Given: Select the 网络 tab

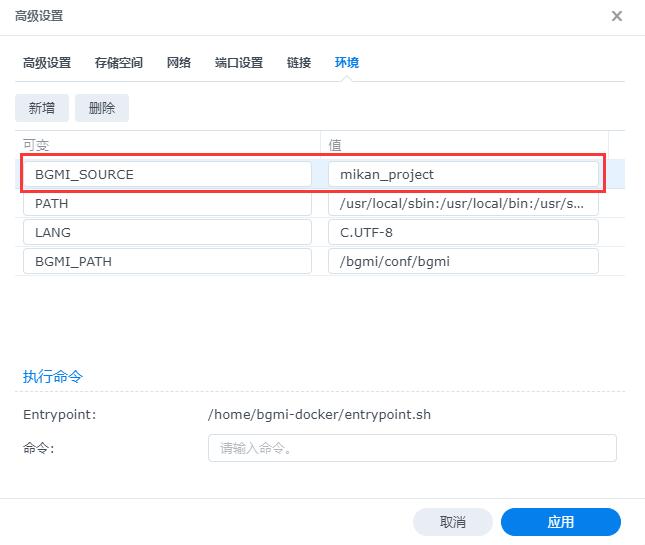Looking at the screenshot, I should click(x=179, y=62).
